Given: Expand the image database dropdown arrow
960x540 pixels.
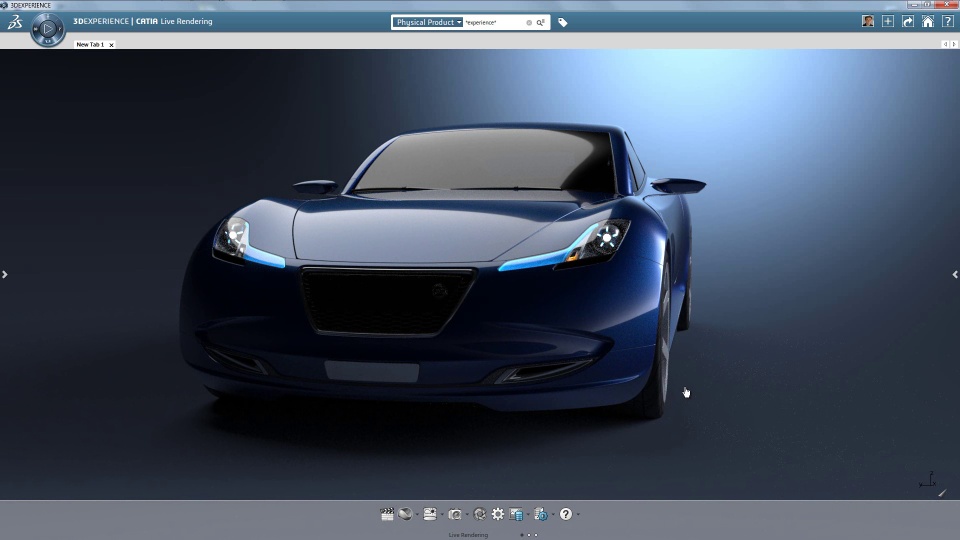Looking at the screenshot, I should [x=528, y=514].
